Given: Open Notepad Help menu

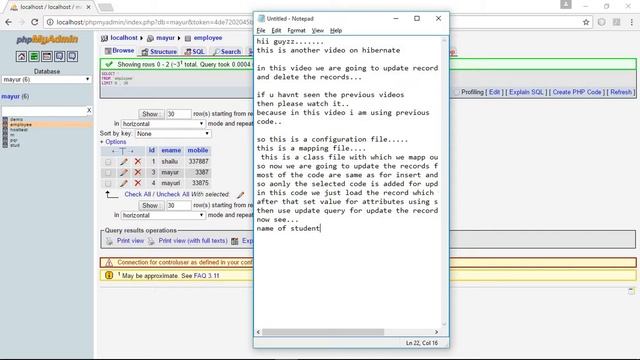Looking at the screenshot, I should coord(336,31).
